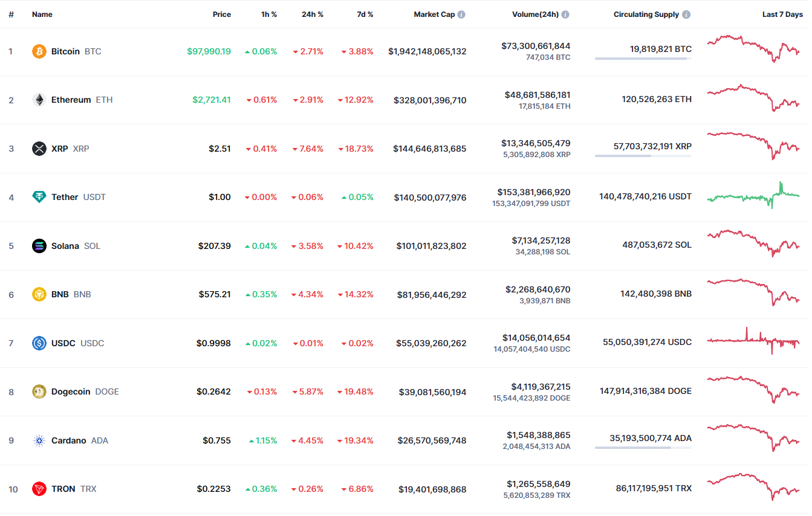Click the Volume(24h) info icon
Screen dimensions: 812x516
(565, 15)
